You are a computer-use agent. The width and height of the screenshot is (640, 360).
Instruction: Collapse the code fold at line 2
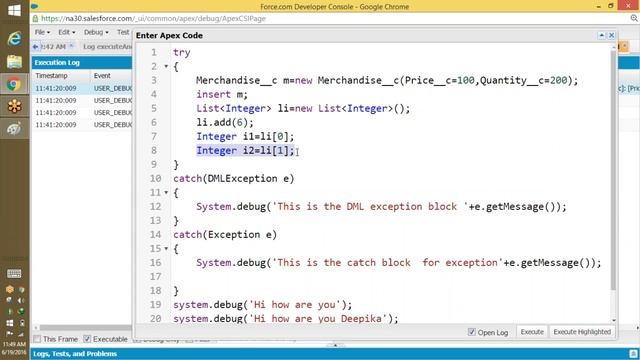click(166, 66)
